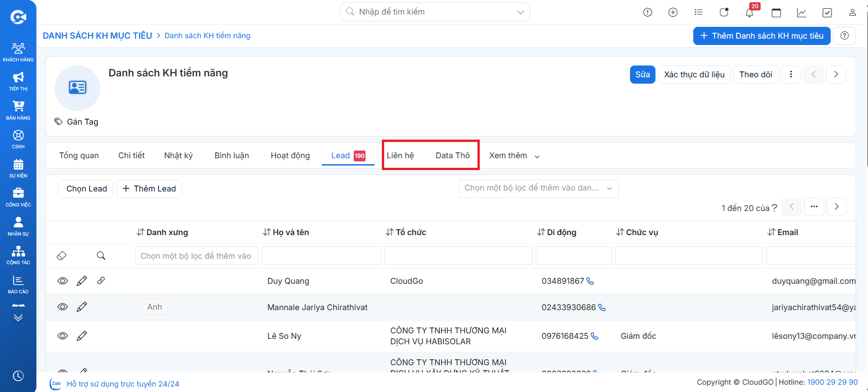Switch to the Nhật ký tab
The image size is (868, 392).
pyautogui.click(x=178, y=156)
